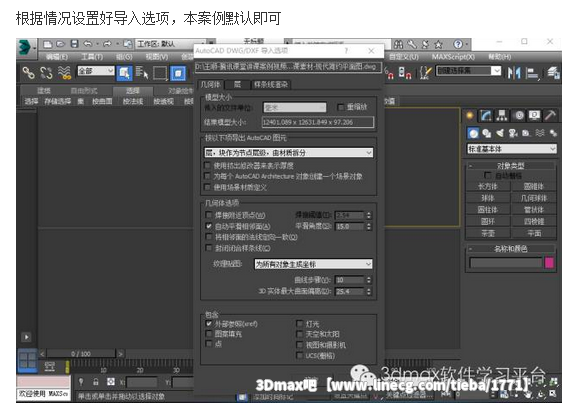568x404 pixels.
Task: Open the 纹理贴图 texture mapping dropdown
Action: click(313, 264)
